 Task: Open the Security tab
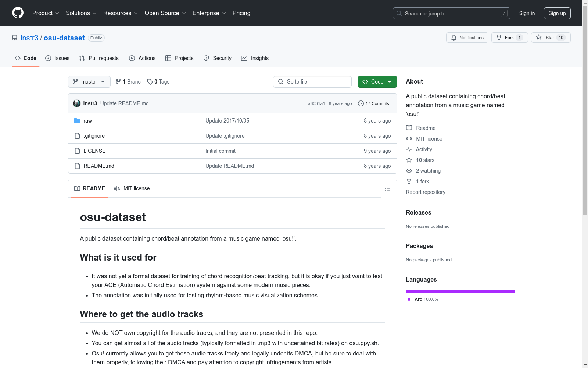(x=218, y=58)
